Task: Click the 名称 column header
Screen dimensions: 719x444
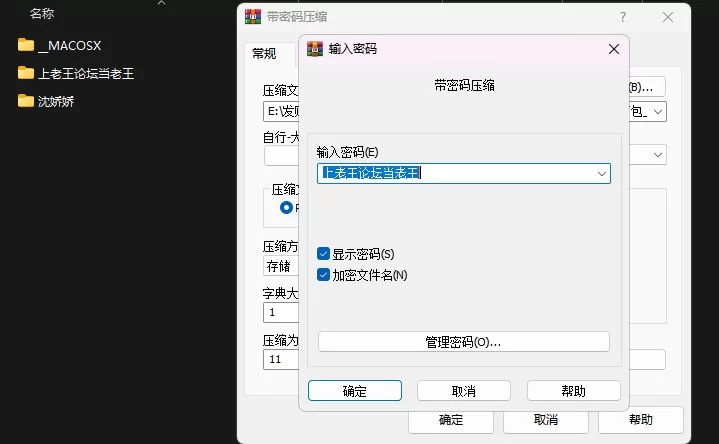Action: click(42, 14)
